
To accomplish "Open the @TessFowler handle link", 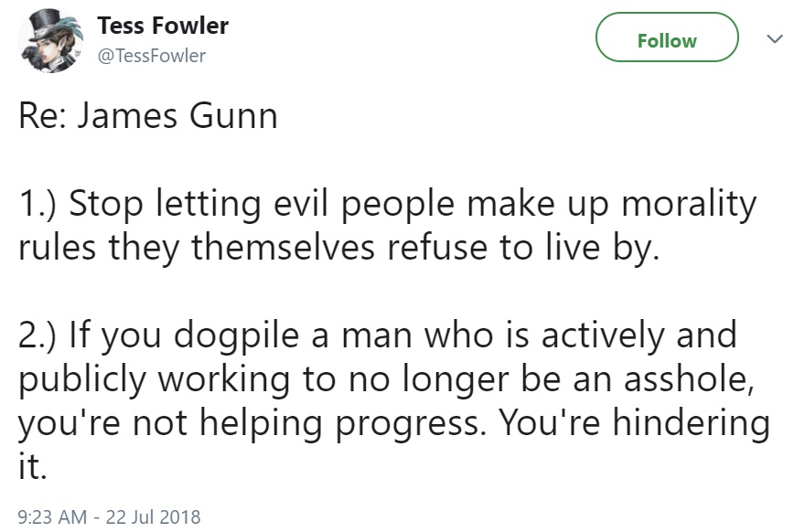I will coord(152,56).
